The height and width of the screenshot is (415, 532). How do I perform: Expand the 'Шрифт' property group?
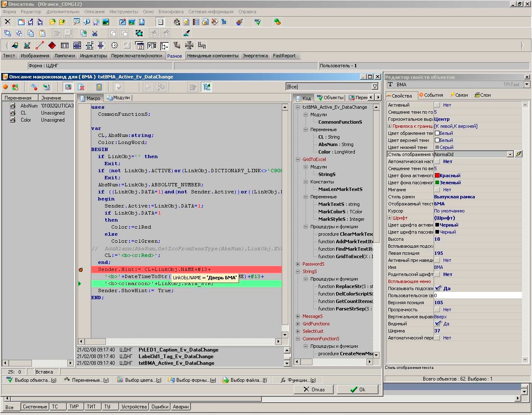(390, 218)
